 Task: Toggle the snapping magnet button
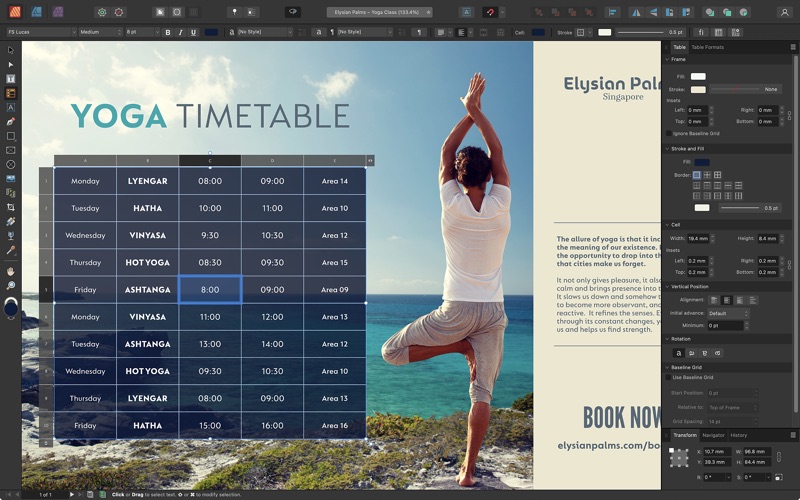click(x=490, y=12)
